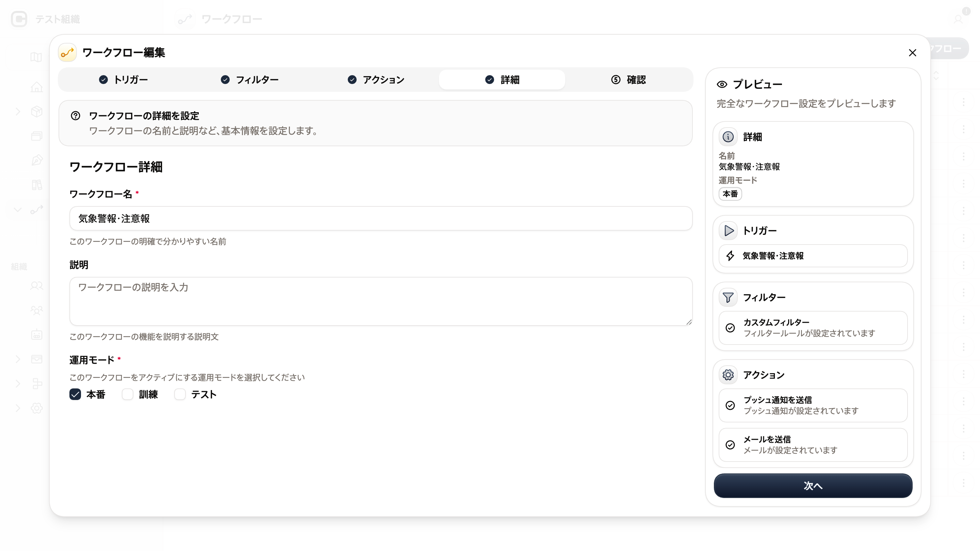Click the アクション gear icon in preview
The image size is (980, 551).
[x=728, y=375]
